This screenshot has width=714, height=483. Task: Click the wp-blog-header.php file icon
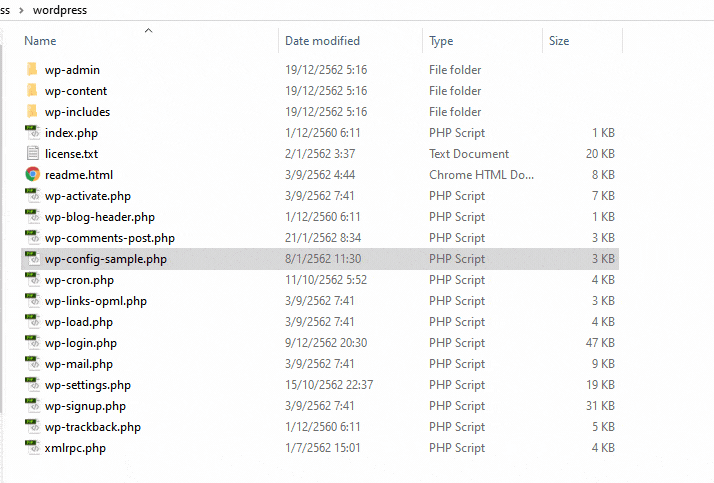point(32,216)
